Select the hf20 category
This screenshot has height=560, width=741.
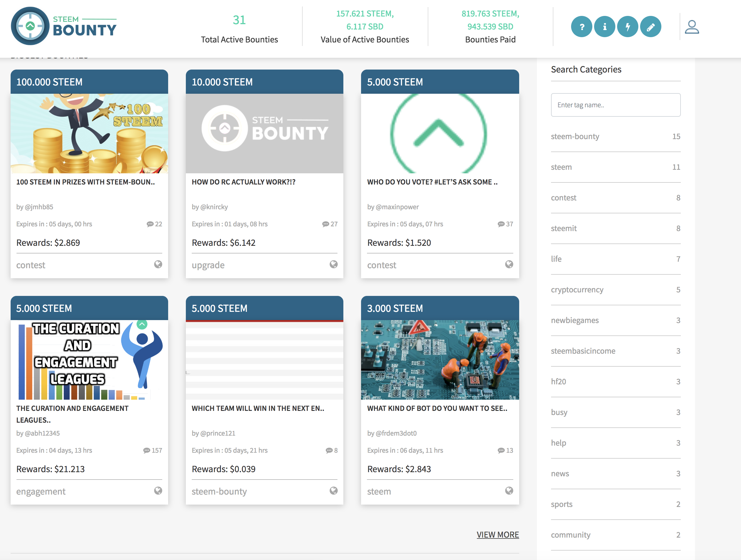click(x=616, y=382)
